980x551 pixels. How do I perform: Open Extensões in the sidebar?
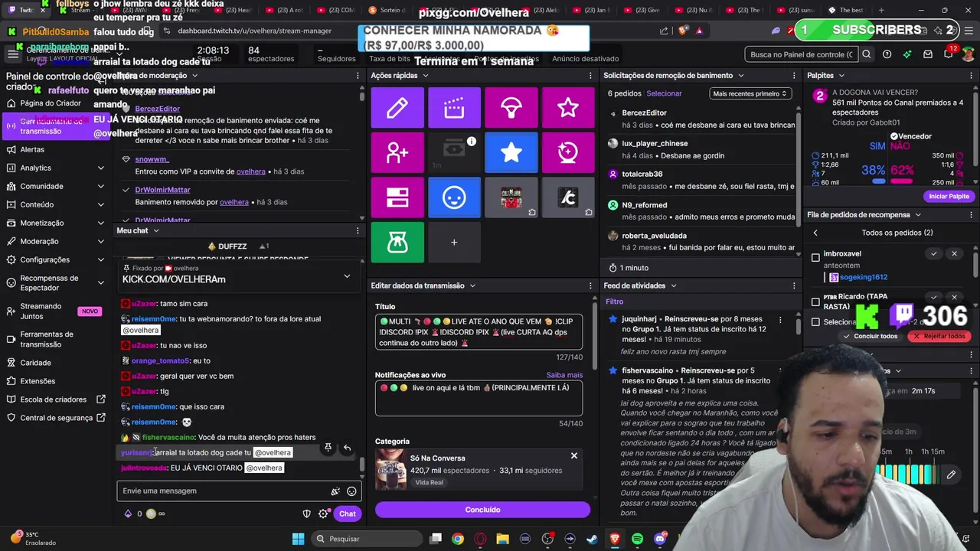[x=38, y=381]
